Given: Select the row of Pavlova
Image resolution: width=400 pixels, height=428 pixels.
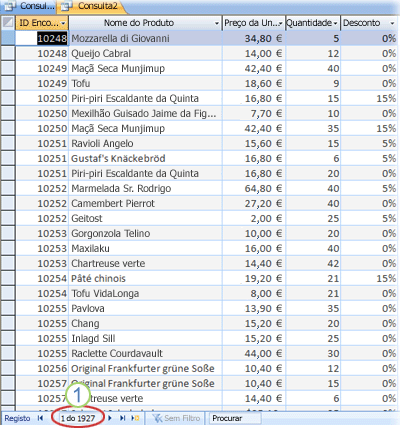Looking at the screenshot, I should [8, 308].
